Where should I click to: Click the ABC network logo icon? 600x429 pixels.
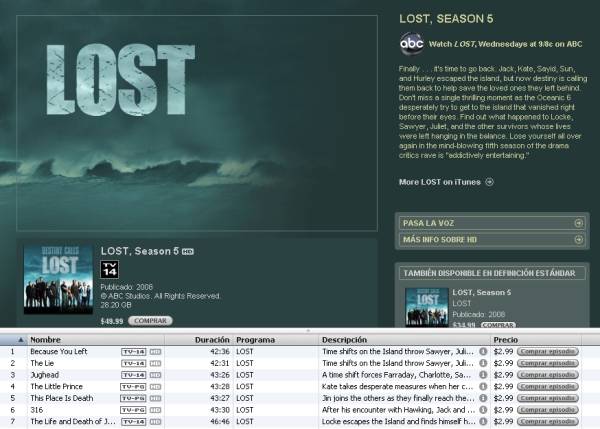(x=411, y=44)
